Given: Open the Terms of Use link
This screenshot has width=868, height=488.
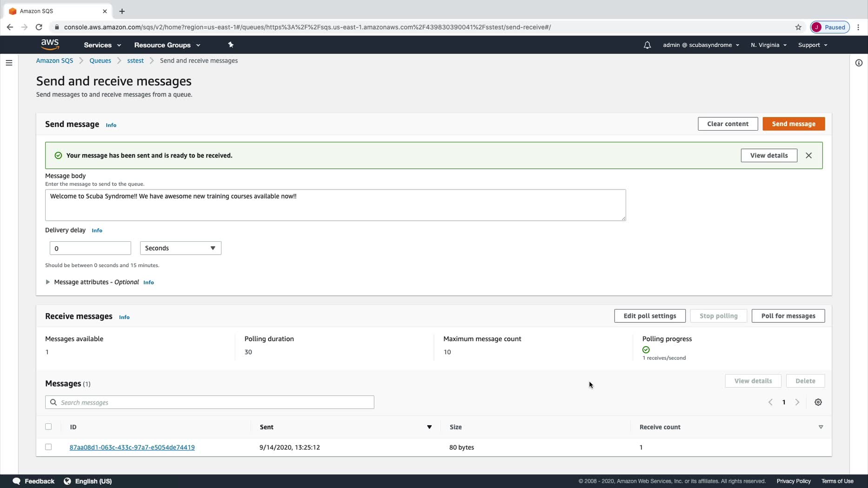Looking at the screenshot, I should [x=837, y=481].
